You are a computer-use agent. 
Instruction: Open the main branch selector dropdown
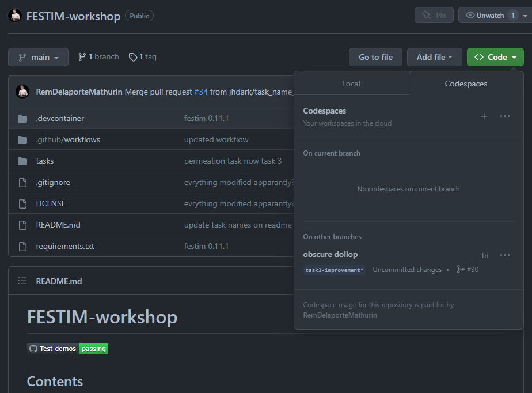coord(39,57)
